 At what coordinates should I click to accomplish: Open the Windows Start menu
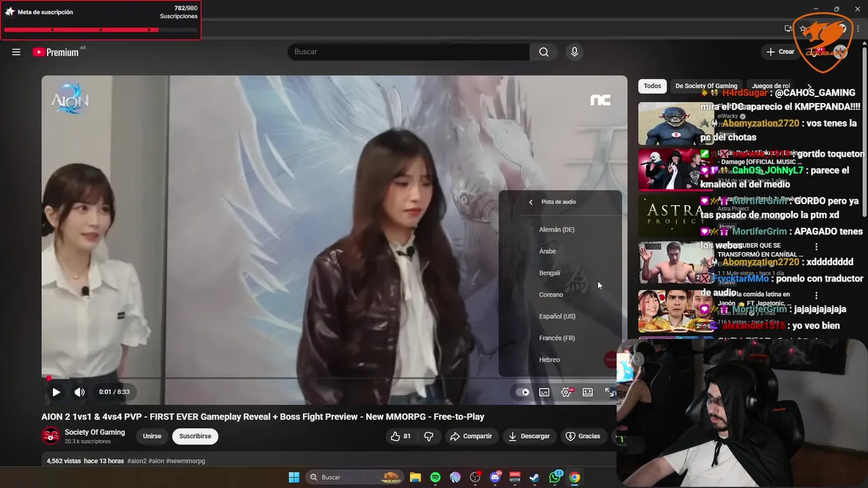(x=294, y=477)
